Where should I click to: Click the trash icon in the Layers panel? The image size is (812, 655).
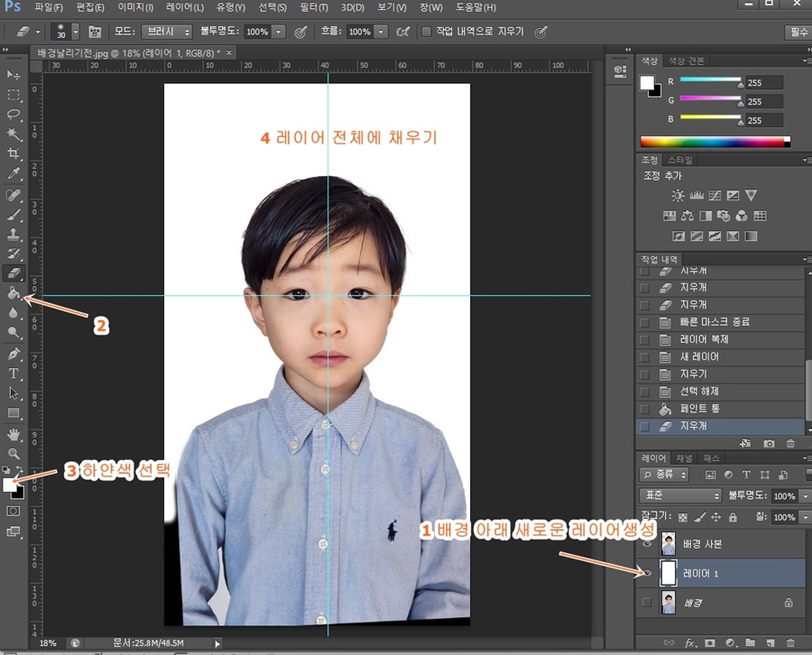[790, 643]
